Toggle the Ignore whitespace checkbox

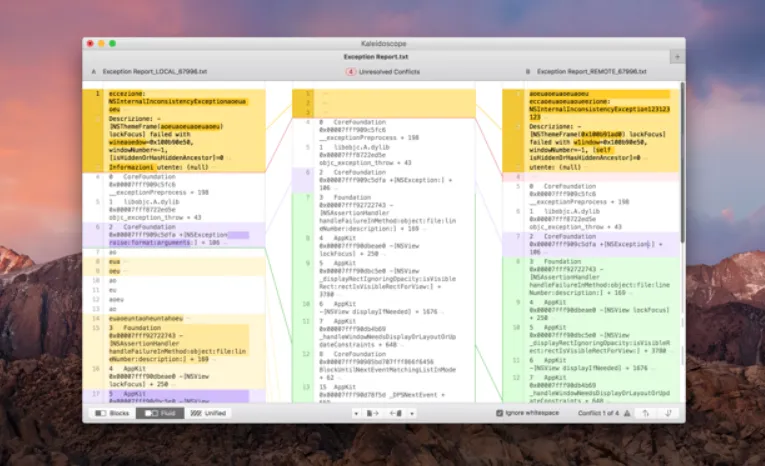point(500,413)
